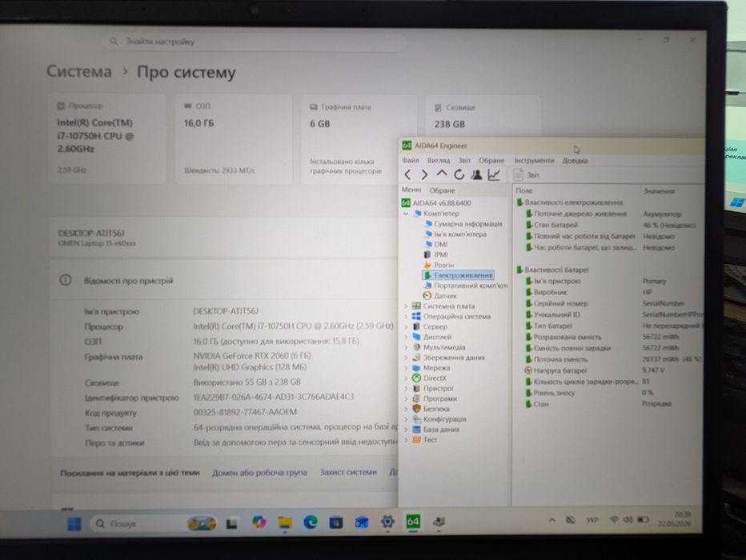
Task: Switch to the Меню tab
Action: coord(411,190)
